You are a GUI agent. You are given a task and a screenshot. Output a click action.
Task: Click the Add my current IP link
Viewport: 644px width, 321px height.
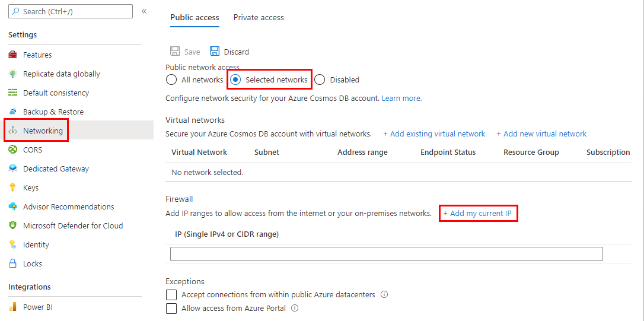(x=477, y=214)
